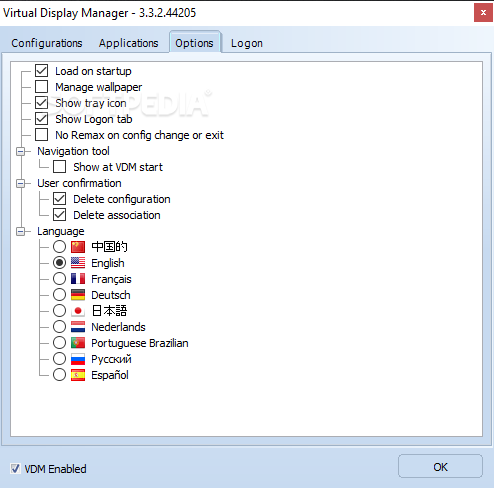Uncheck Delete association confirmation
This screenshot has width=494, height=488.
pos(60,215)
